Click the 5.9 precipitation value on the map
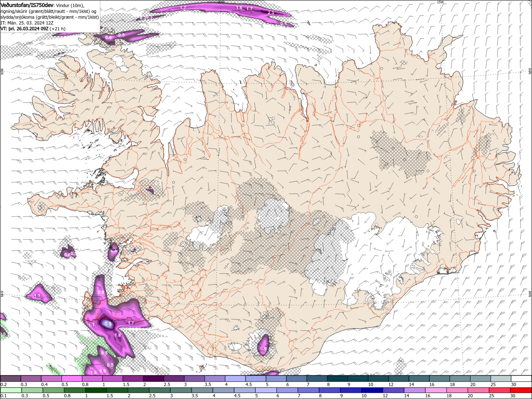Screen dimensions: 532x399 [x=108, y=323]
